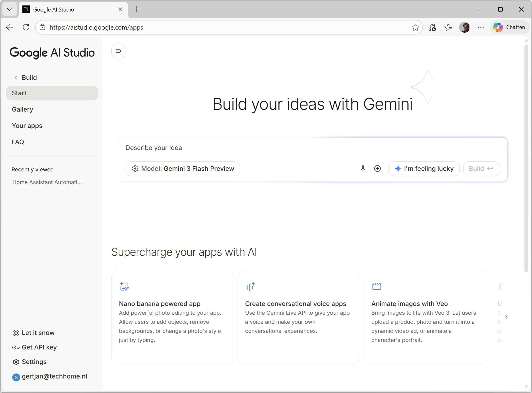532x393 pixels.
Task: Click the plus attachment icon in prompt box
Action: coord(377,169)
